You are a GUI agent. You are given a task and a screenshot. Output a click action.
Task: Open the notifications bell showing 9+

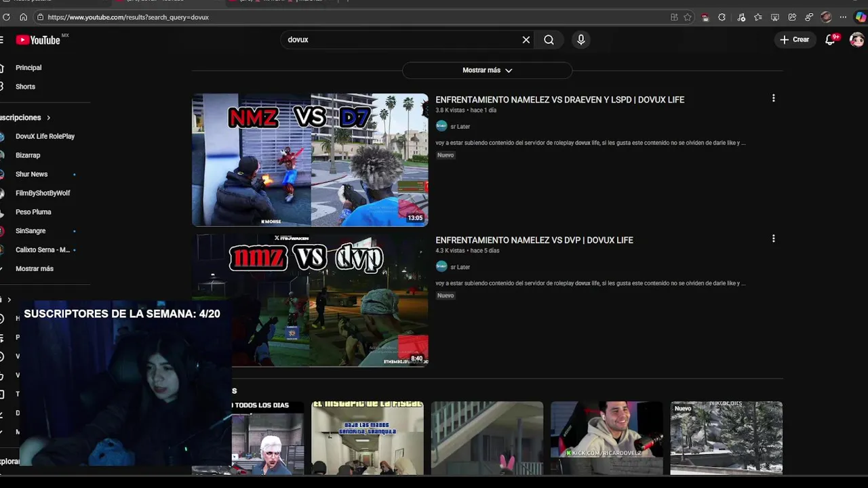(x=831, y=39)
